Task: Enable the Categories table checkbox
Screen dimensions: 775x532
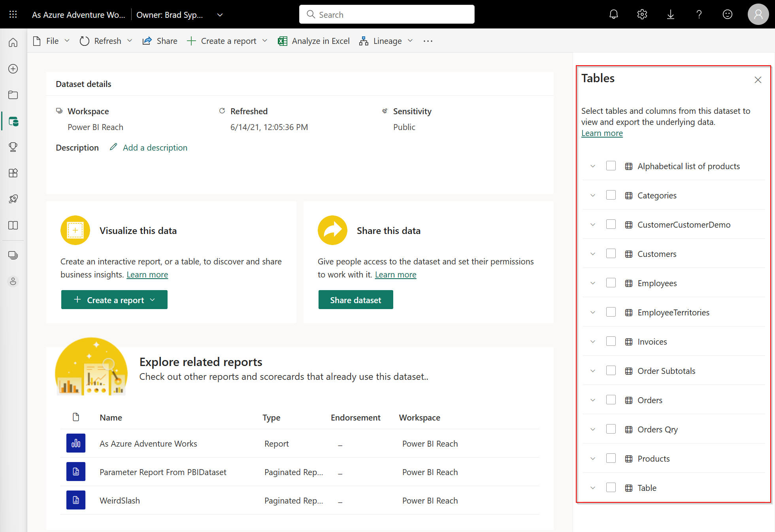Action: pyautogui.click(x=613, y=195)
